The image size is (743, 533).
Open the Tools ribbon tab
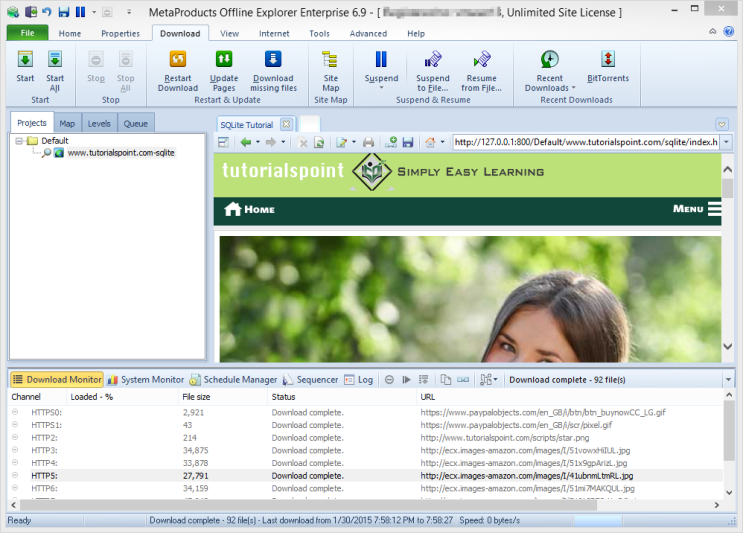pos(319,34)
